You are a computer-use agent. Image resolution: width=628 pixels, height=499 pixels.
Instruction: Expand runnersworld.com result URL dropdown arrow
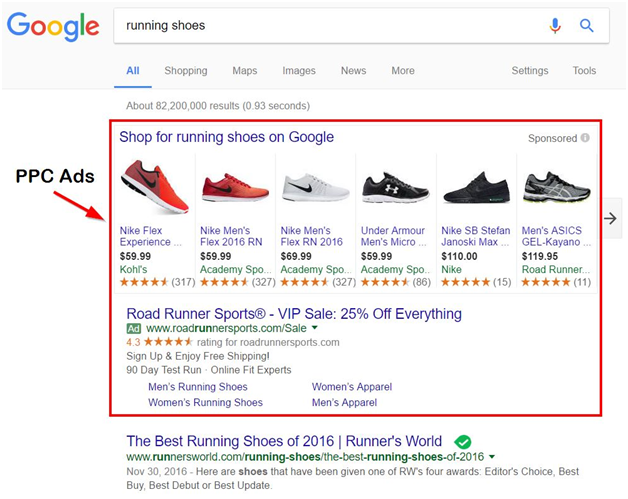point(492,457)
